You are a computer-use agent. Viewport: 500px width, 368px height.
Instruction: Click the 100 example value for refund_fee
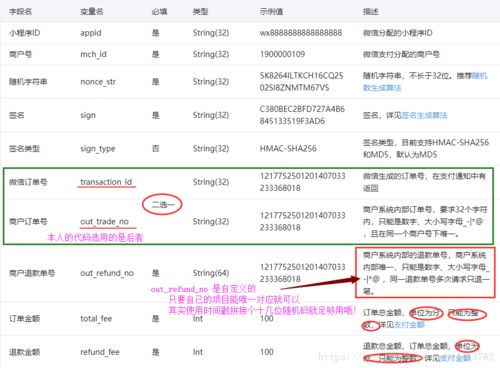267,352
